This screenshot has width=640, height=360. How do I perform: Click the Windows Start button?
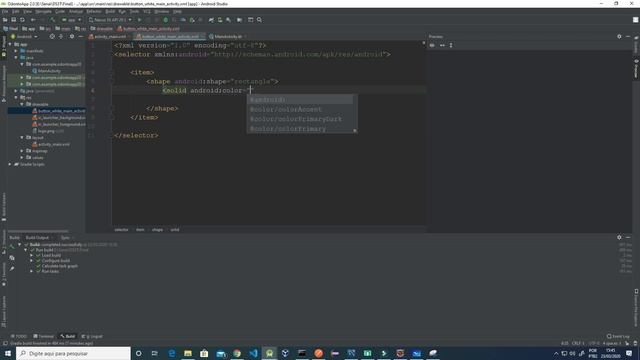(x=8, y=353)
